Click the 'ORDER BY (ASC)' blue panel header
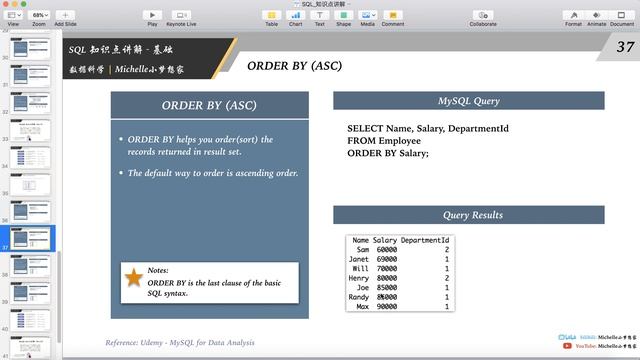640x360 pixels. [x=209, y=105]
